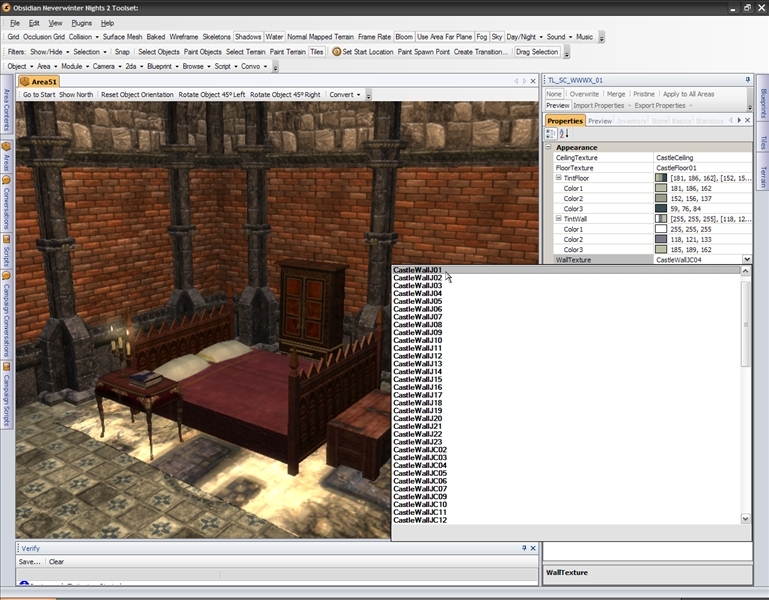Pin the Verify panel
769x600 pixels.
pos(523,548)
